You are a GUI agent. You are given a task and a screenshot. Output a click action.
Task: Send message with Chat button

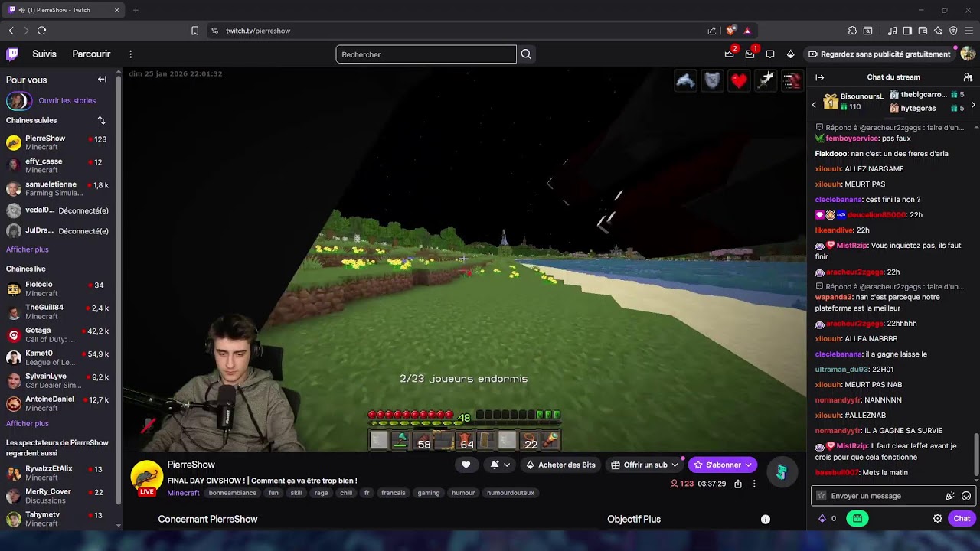click(962, 518)
